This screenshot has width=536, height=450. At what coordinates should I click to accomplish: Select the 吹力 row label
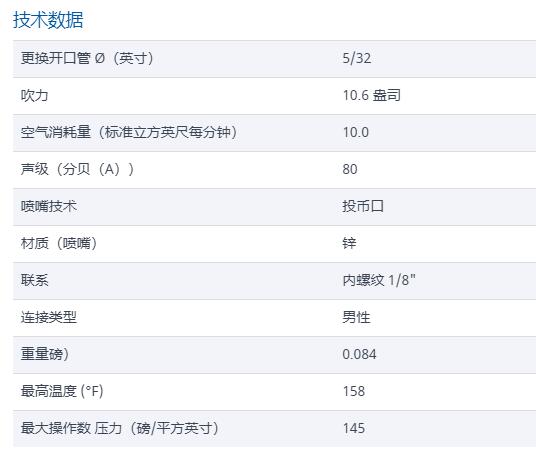(35, 95)
